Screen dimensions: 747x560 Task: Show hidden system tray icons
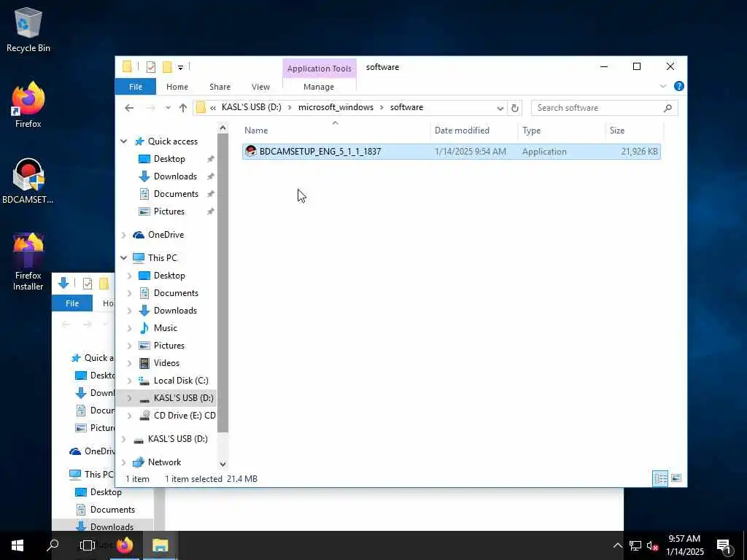[617, 545]
